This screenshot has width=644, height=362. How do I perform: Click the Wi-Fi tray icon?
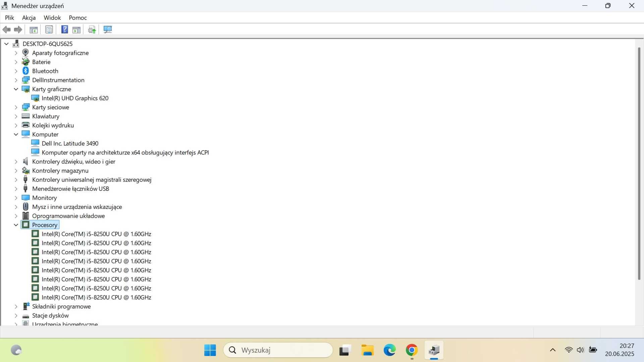(x=569, y=350)
